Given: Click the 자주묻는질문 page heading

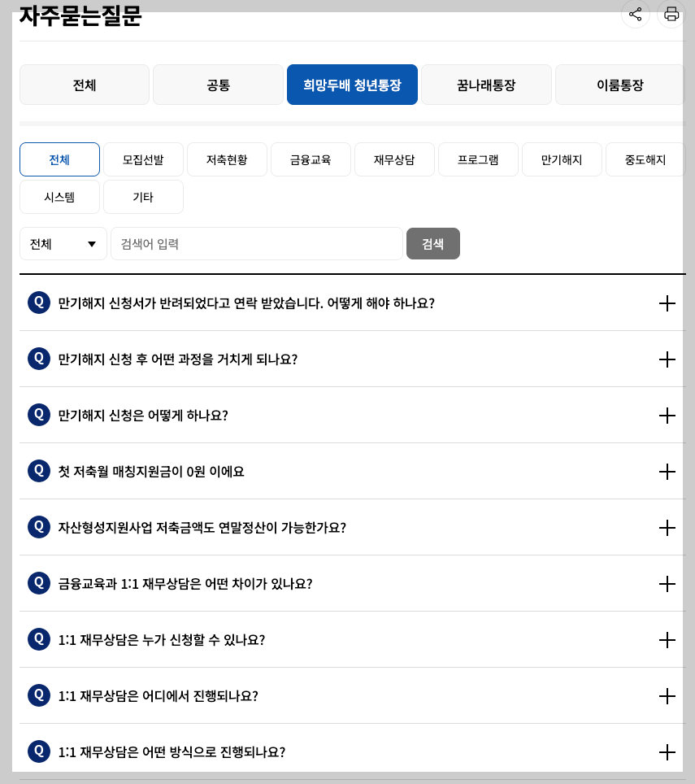Looking at the screenshot, I should (80, 15).
